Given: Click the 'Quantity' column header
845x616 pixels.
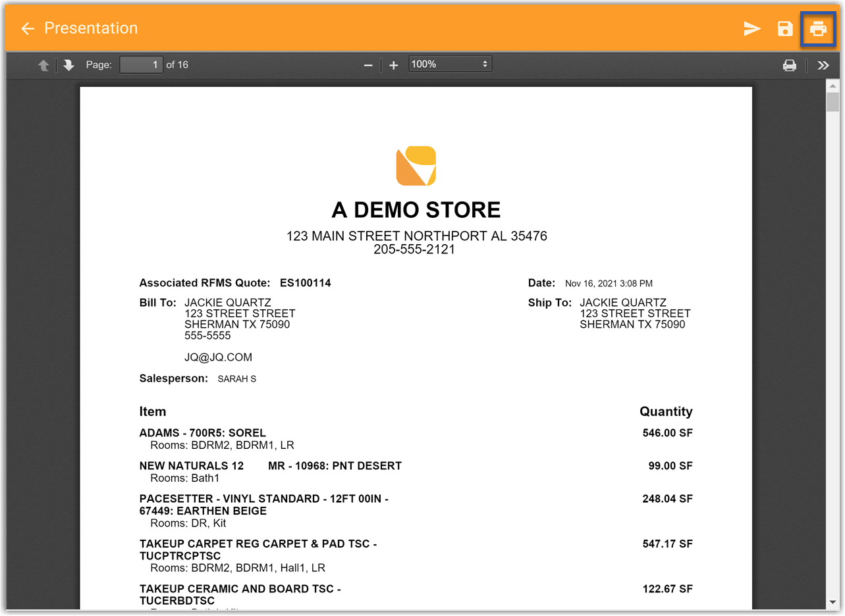Looking at the screenshot, I should click(666, 412).
